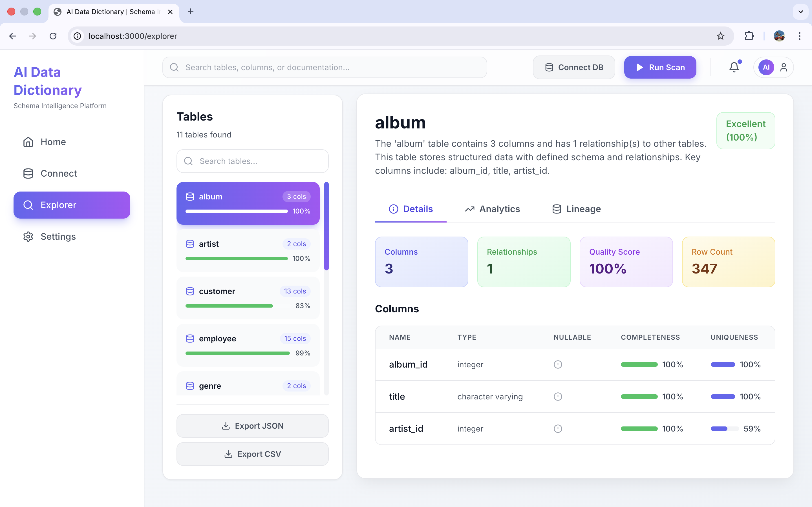Click the notification bell icon

pos(734,67)
